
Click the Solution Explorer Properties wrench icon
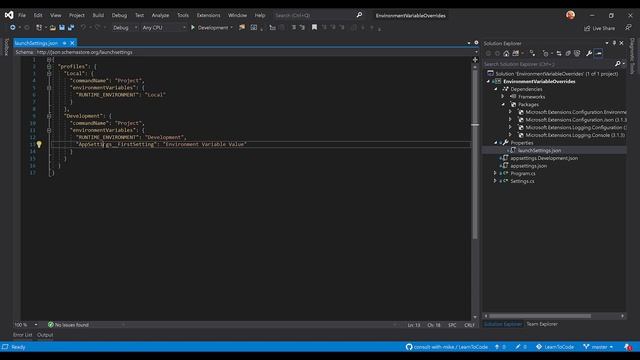click(x=589, y=53)
